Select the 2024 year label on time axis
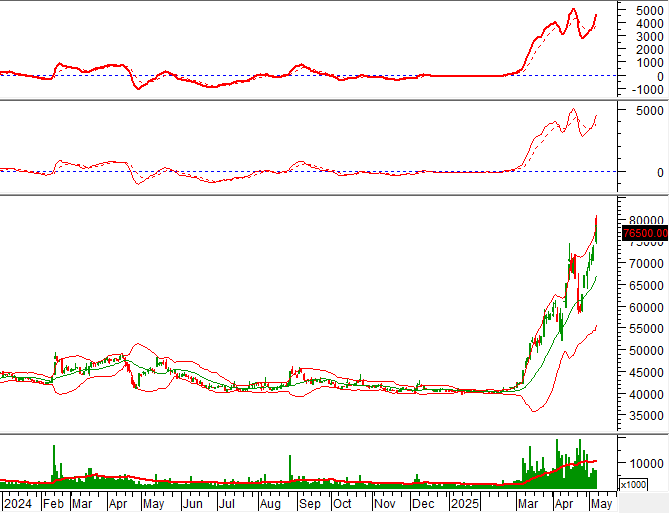This screenshot has height=513, width=669. (17, 504)
